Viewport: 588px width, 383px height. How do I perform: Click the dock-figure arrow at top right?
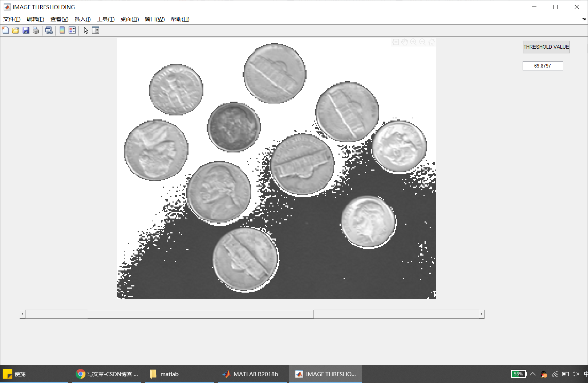click(584, 19)
